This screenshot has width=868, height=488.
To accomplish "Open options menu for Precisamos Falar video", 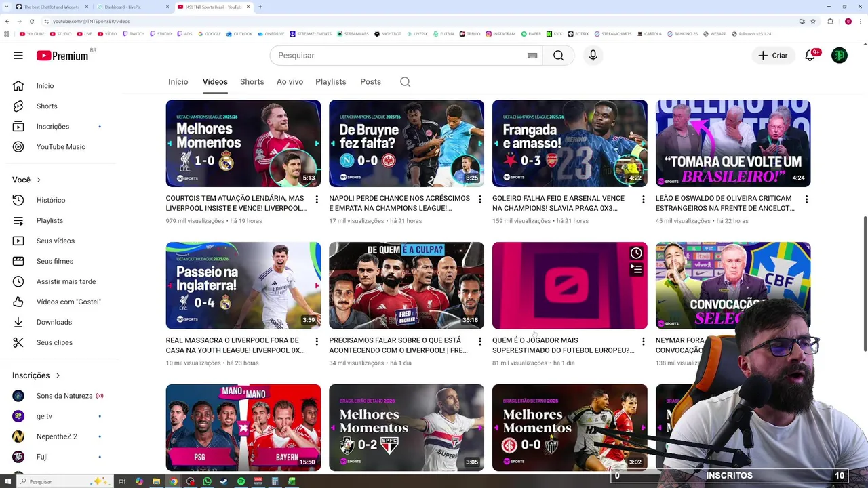I will pos(480,341).
